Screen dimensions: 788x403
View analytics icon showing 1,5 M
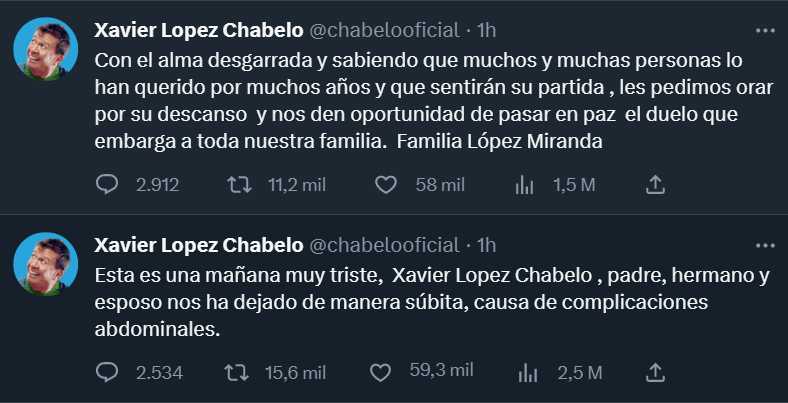522,184
